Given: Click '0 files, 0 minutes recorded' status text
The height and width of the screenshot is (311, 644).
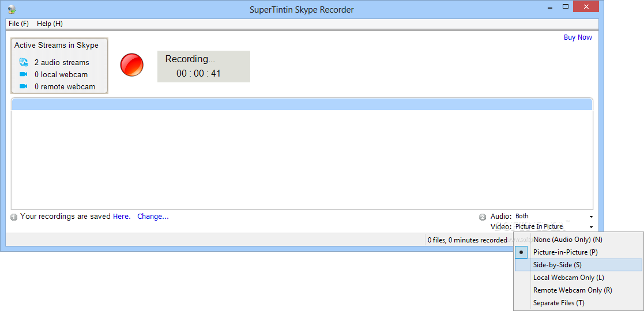Looking at the screenshot, I should tap(467, 240).
